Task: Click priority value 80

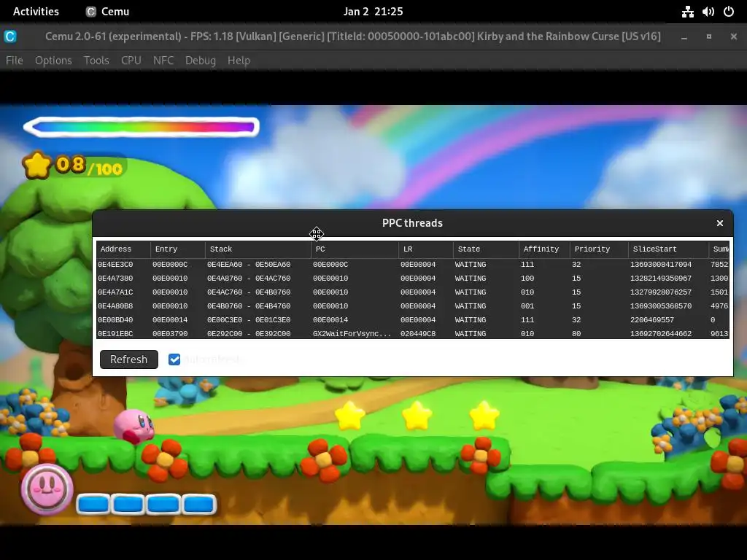Action: [576, 333]
